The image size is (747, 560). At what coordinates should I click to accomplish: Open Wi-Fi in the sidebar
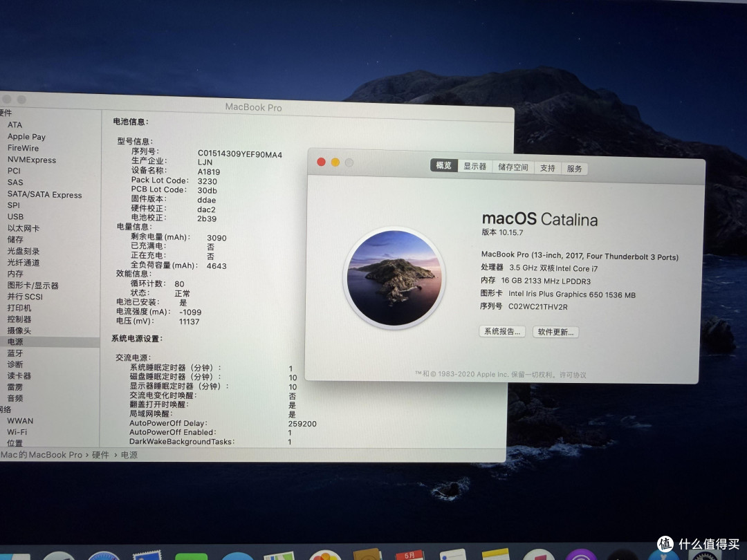(17, 432)
